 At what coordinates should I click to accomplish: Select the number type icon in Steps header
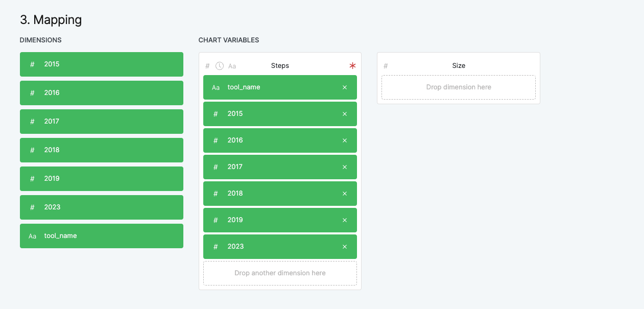tap(207, 65)
